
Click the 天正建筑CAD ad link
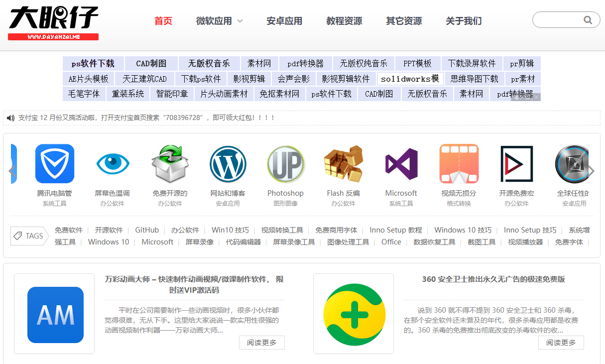tap(145, 79)
